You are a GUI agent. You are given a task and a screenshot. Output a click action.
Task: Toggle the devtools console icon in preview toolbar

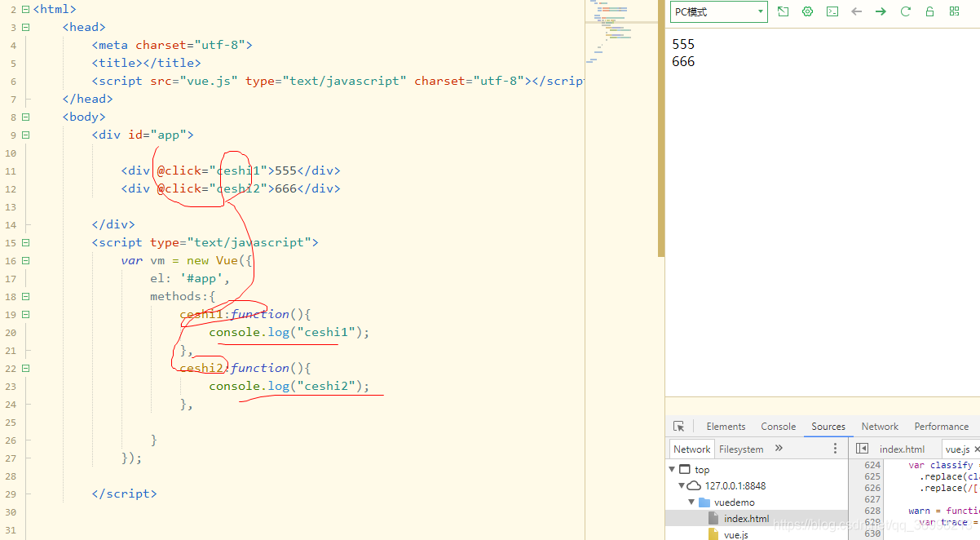pyautogui.click(x=832, y=11)
